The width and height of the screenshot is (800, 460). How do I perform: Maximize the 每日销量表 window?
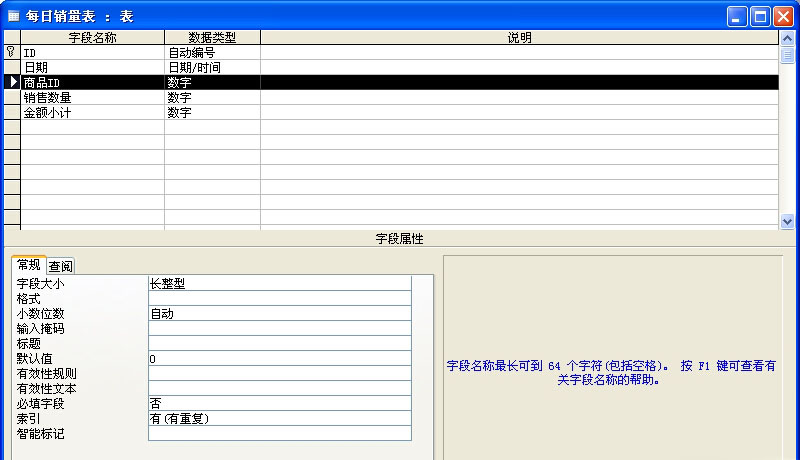click(760, 16)
